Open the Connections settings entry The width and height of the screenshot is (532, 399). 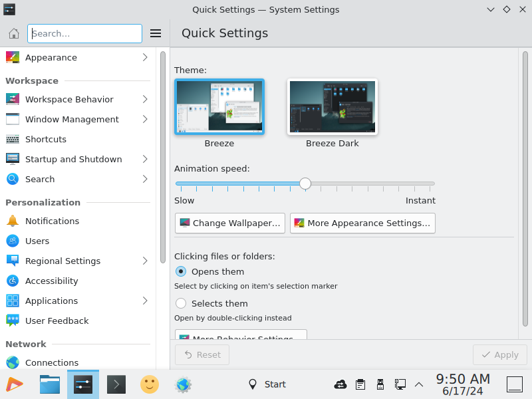(78, 362)
